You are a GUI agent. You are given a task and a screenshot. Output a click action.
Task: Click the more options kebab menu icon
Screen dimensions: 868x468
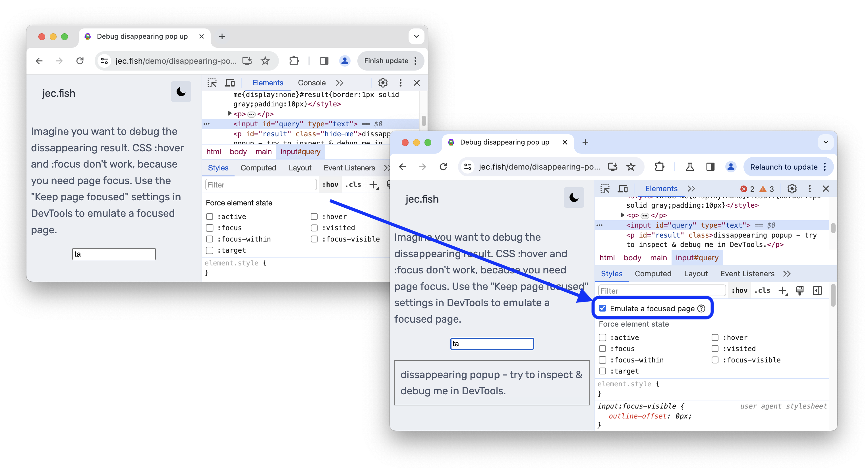[810, 188]
